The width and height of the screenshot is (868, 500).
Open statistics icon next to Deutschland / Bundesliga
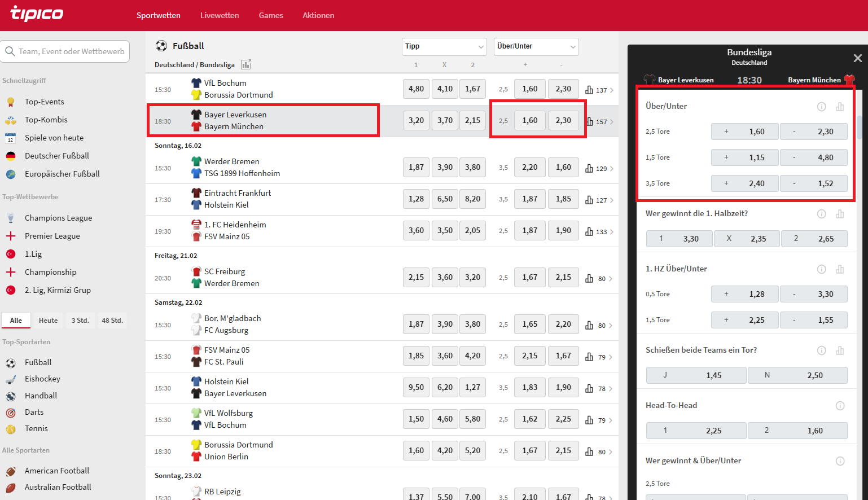click(246, 64)
